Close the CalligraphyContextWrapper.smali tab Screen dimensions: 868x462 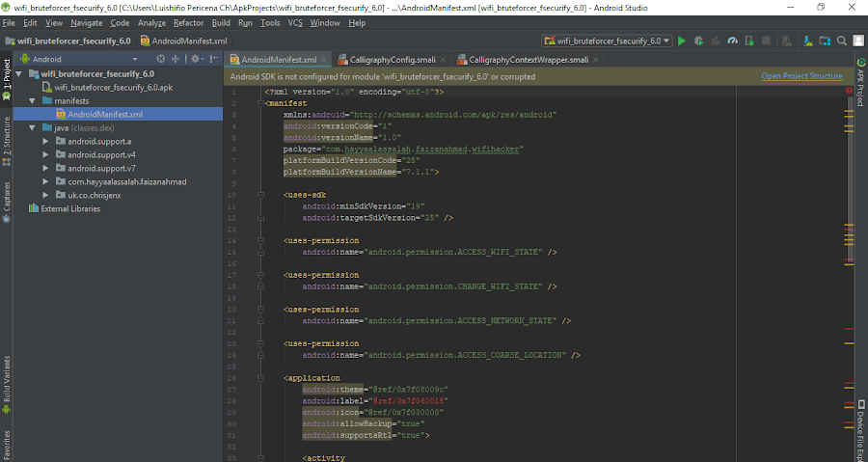(x=596, y=60)
